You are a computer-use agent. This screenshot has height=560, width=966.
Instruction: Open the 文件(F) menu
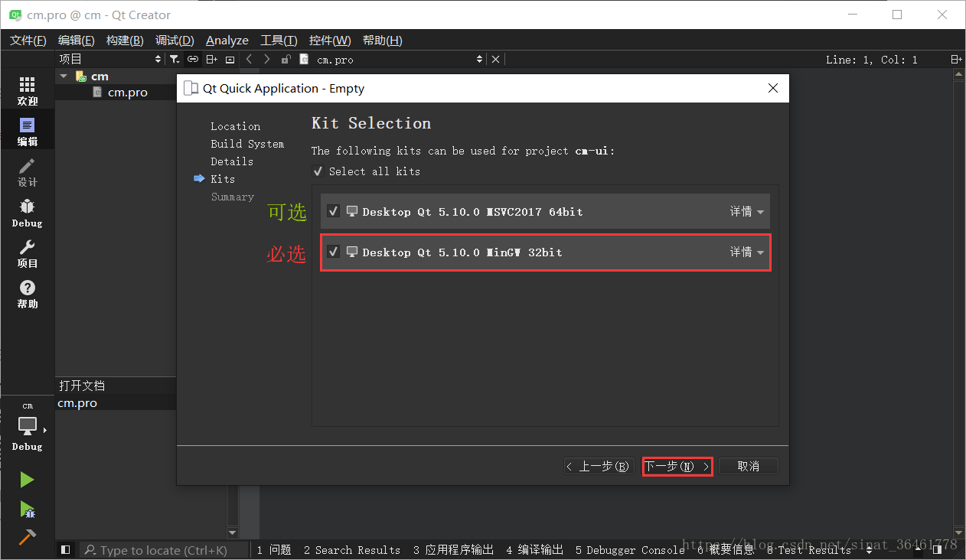[x=28, y=40]
